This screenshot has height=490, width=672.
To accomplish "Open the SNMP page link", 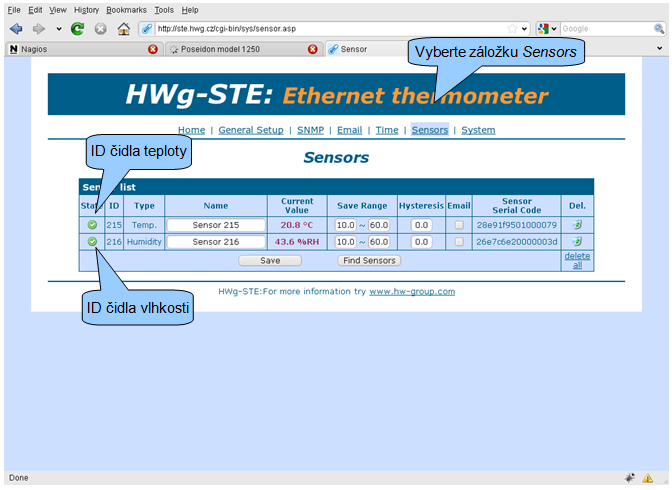I will pyautogui.click(x=310, y=130).
